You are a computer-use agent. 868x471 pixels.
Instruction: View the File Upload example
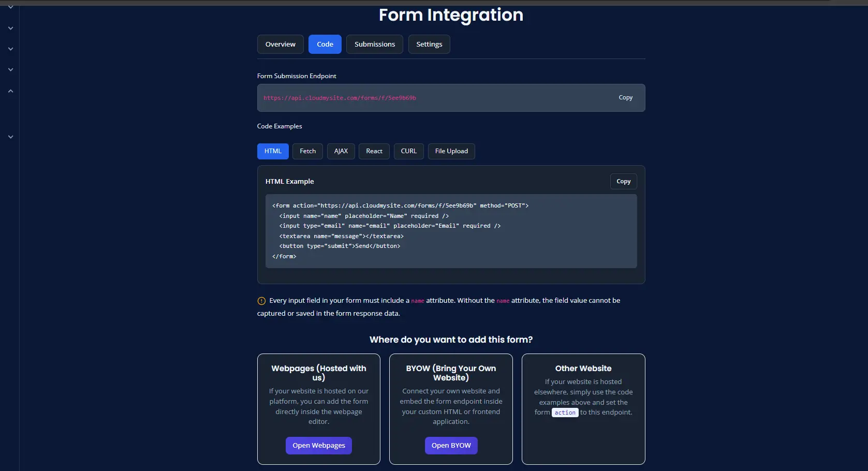451,151
